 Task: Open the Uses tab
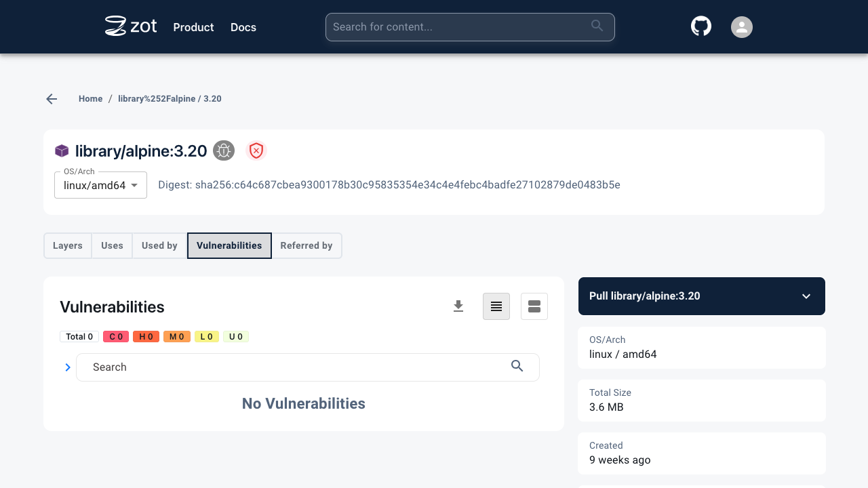(x=112, y=245)
